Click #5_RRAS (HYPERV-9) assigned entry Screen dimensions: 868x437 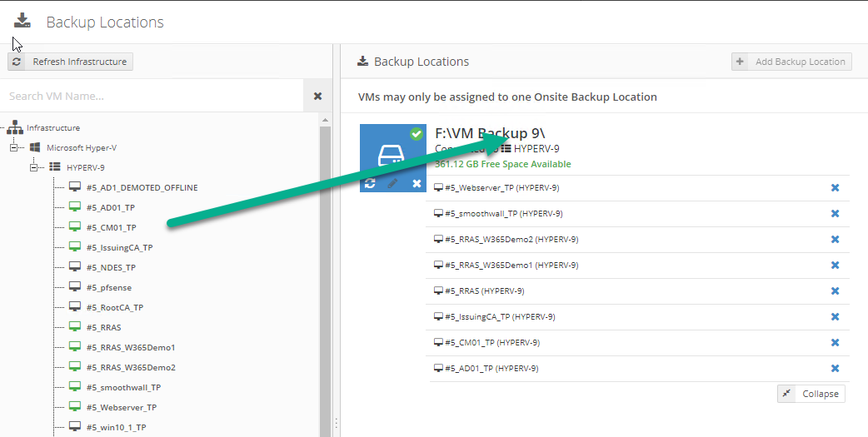click(479, 291)
